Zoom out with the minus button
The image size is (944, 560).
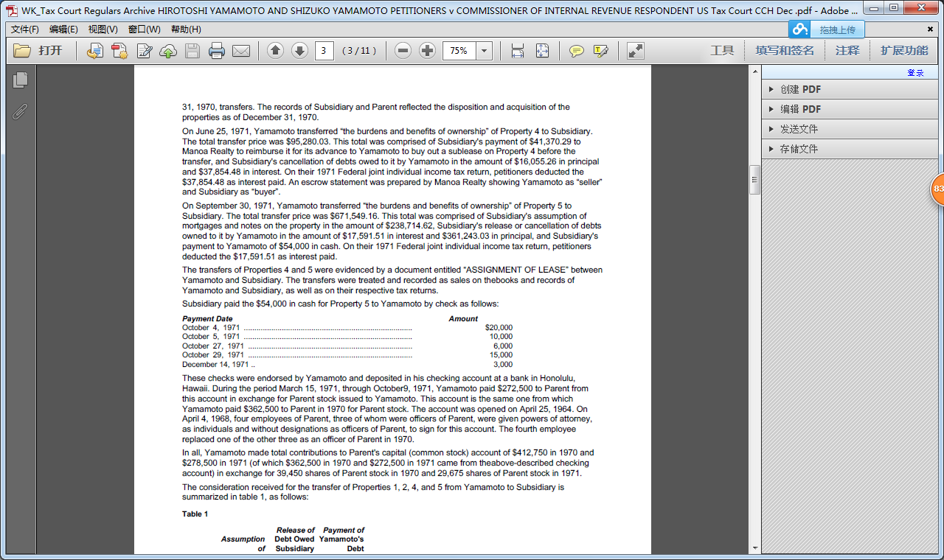click(403, 51)
